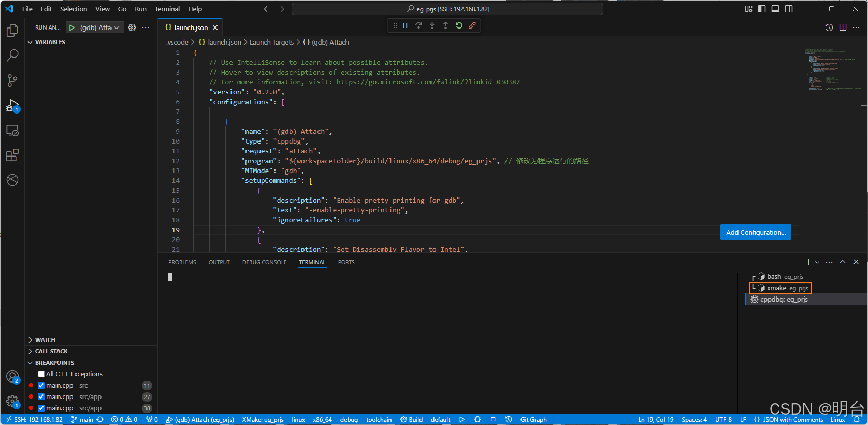Step out in debug toolbar
This screenshot has width=868, height=425.
[445, 25]
